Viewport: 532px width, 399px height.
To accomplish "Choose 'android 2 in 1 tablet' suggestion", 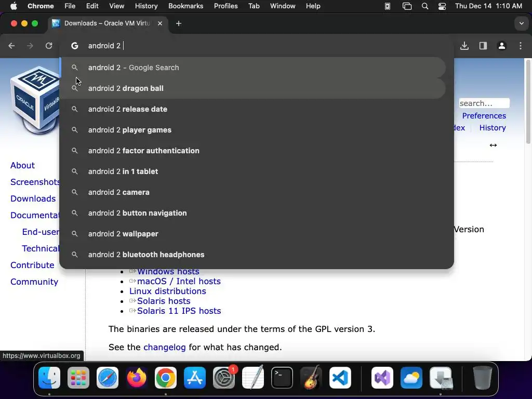I will click(253, 171).
